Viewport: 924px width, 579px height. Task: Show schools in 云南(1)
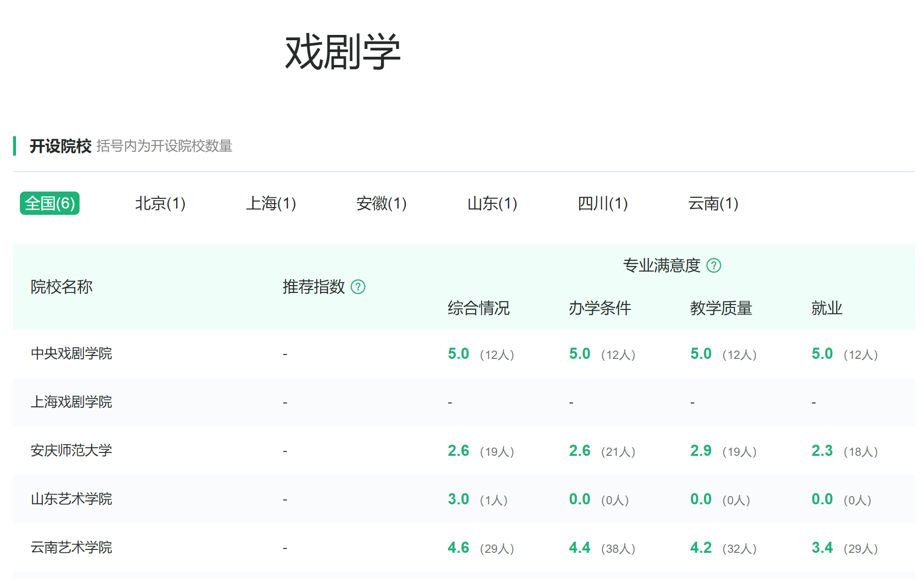point(713,203)
